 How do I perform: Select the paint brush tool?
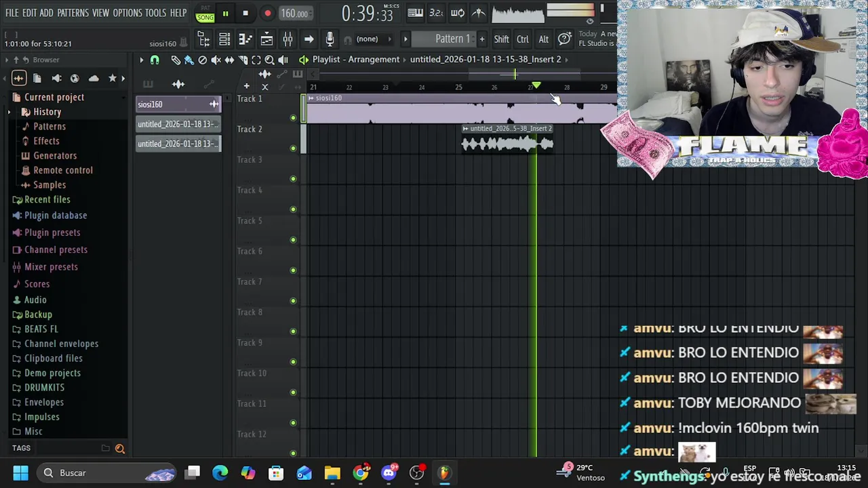[x=189, y=60]
